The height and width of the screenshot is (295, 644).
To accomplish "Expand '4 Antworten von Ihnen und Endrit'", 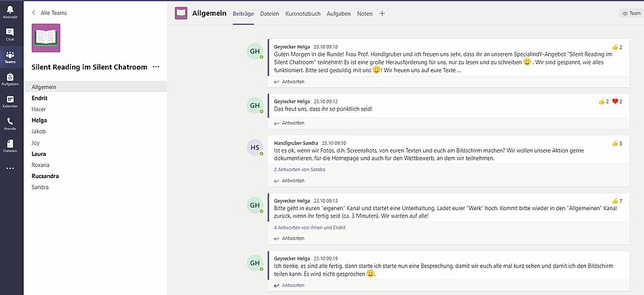I will point(310,228).
